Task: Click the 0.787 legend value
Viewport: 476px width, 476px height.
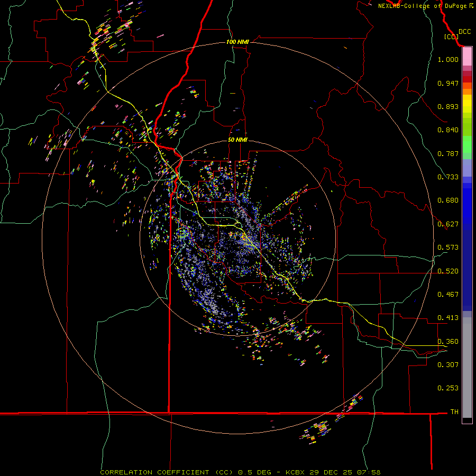Action: click(448, 153)
